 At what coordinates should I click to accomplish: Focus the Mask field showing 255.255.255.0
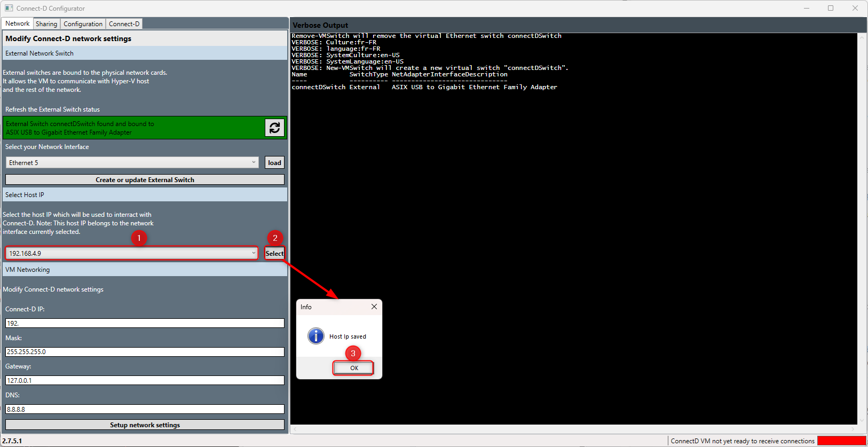pos(145,351)
